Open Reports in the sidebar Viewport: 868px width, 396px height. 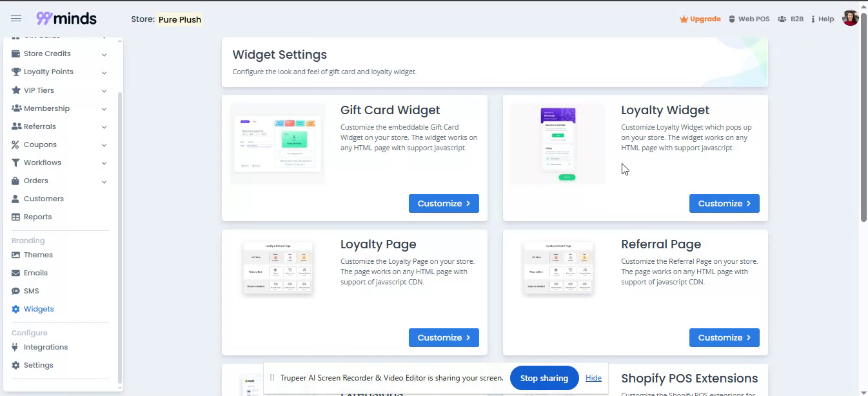click(37, 217)
